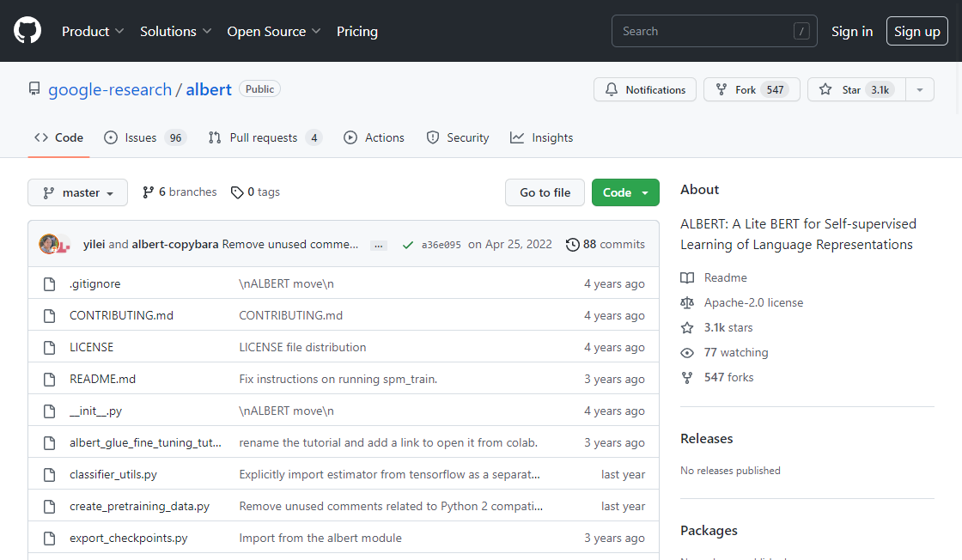
Task: Open the star lists dropdown arrow
Action: click(920, 90)
